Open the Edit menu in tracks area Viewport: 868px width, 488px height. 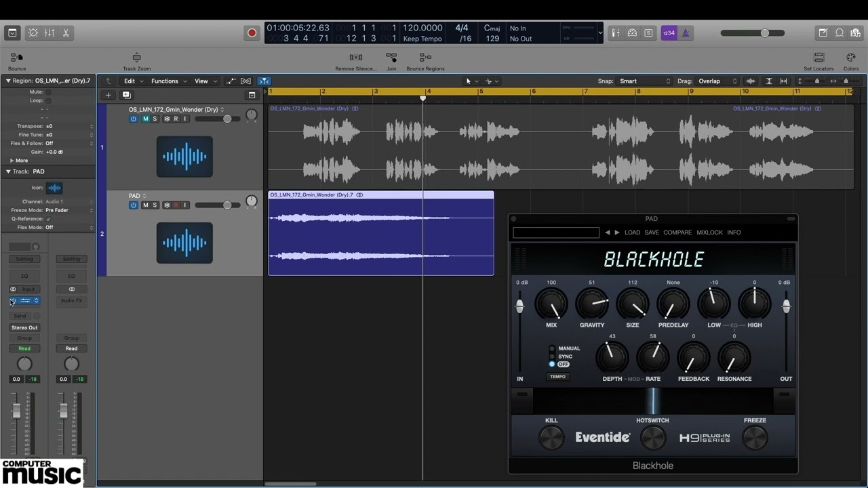click(133, 81)
